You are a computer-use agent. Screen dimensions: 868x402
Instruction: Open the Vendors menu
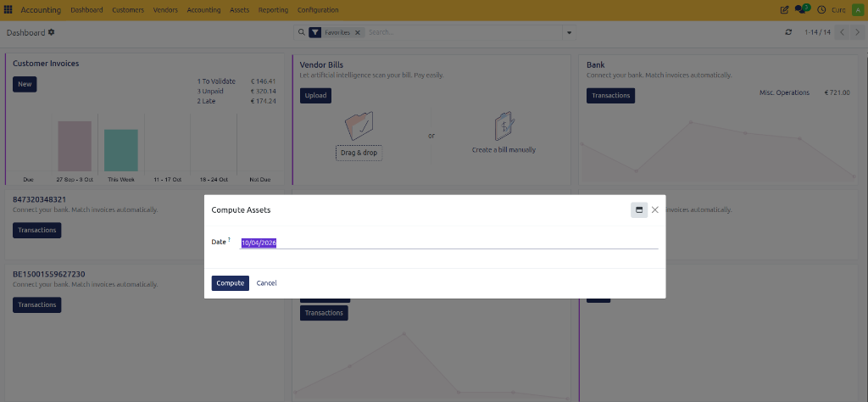165,10
